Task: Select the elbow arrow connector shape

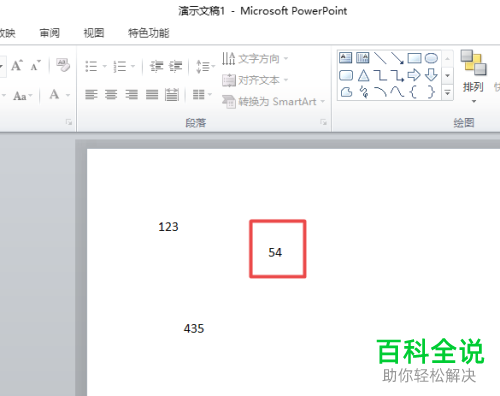Action: (397, 75)
